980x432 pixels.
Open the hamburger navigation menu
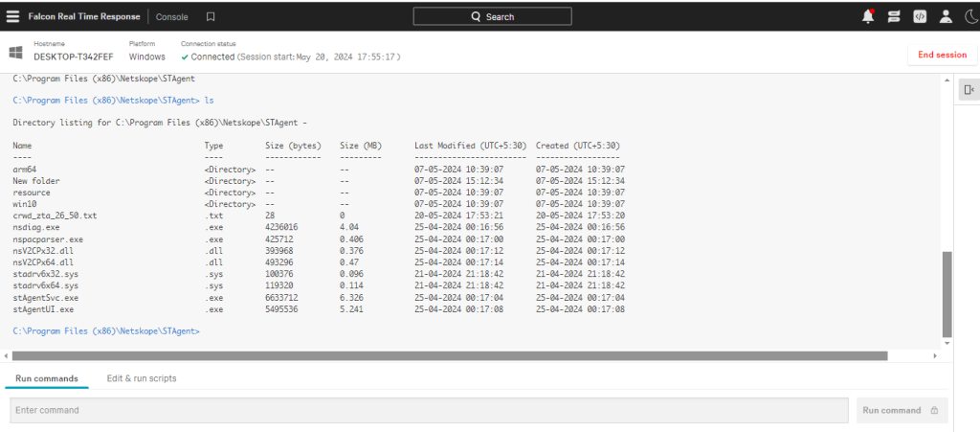coord(12,17)
